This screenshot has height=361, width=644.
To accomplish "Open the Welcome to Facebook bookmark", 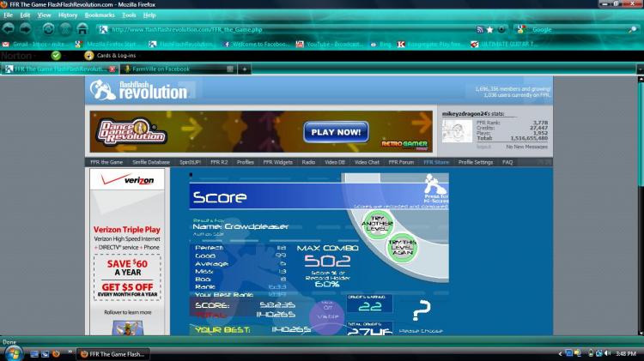I will pyautogui.click(x=256, y=44).
